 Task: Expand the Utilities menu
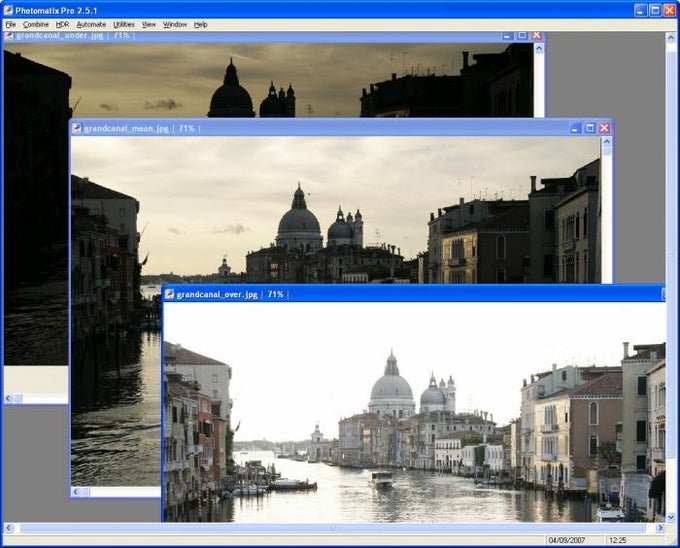coord(124,24)
